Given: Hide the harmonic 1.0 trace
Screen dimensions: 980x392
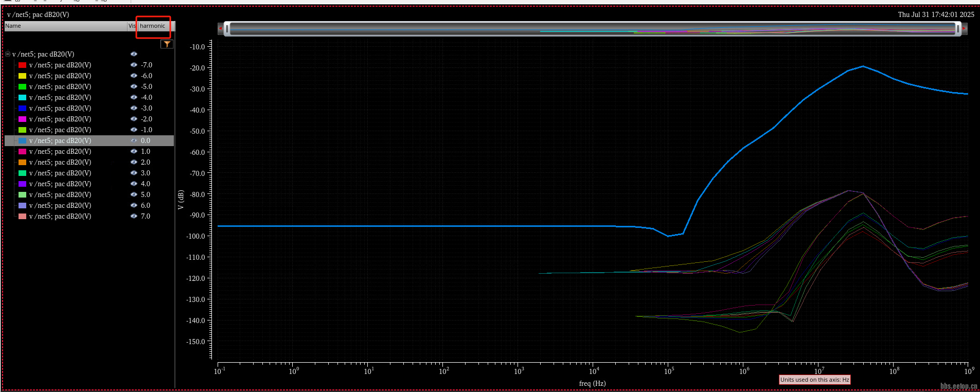Looking at the screenshot, I should coord(134,151).
